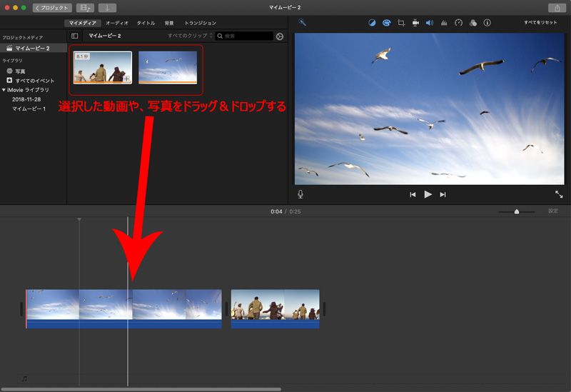Skip to next clip in viewer
Screen dimensions: 571x392
pos(443,194)
